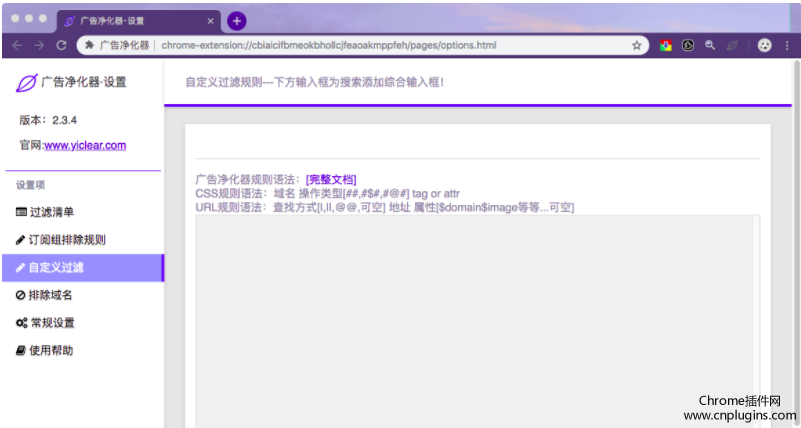801x428 pixels.
Task: Open 常规设置 from the sidebar
Action: tap(52, 323)
